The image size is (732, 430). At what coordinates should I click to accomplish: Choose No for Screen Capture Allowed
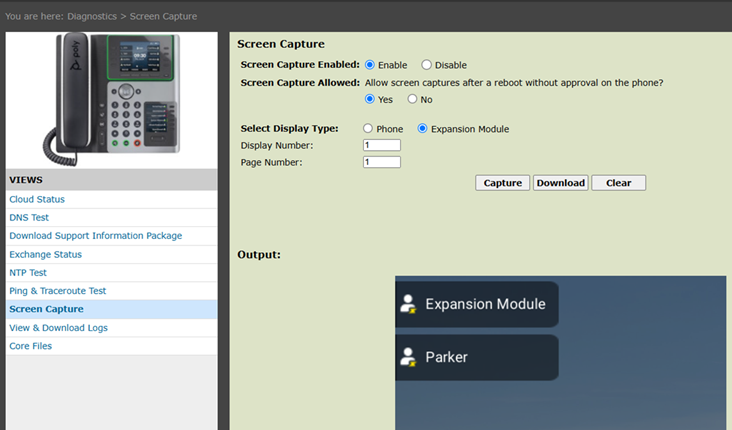[412, 99]
